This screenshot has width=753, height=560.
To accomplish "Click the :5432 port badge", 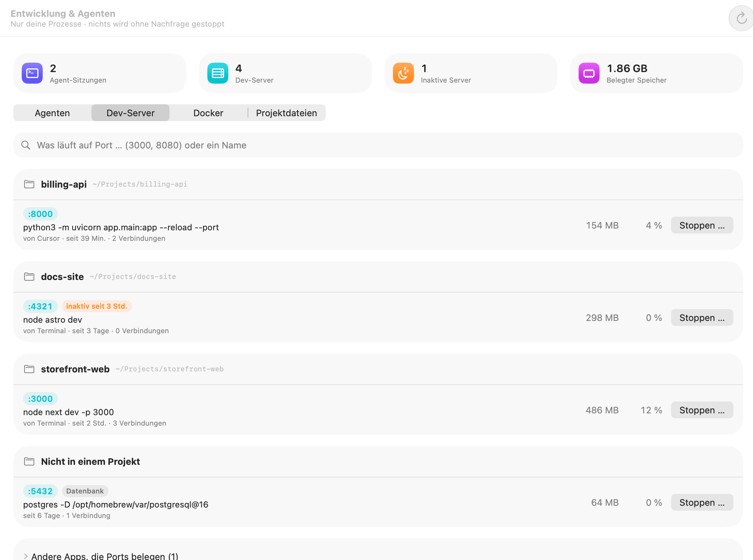I will 40,491.
